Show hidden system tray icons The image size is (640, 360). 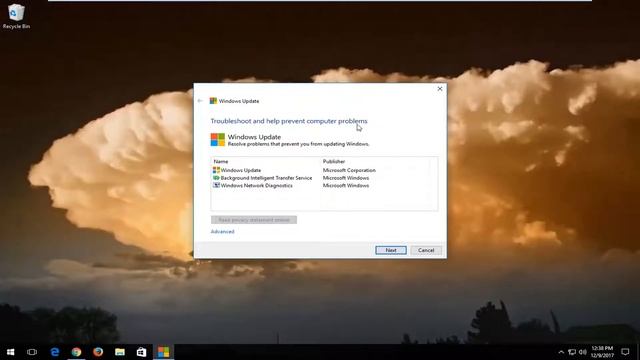click(561, 352)
